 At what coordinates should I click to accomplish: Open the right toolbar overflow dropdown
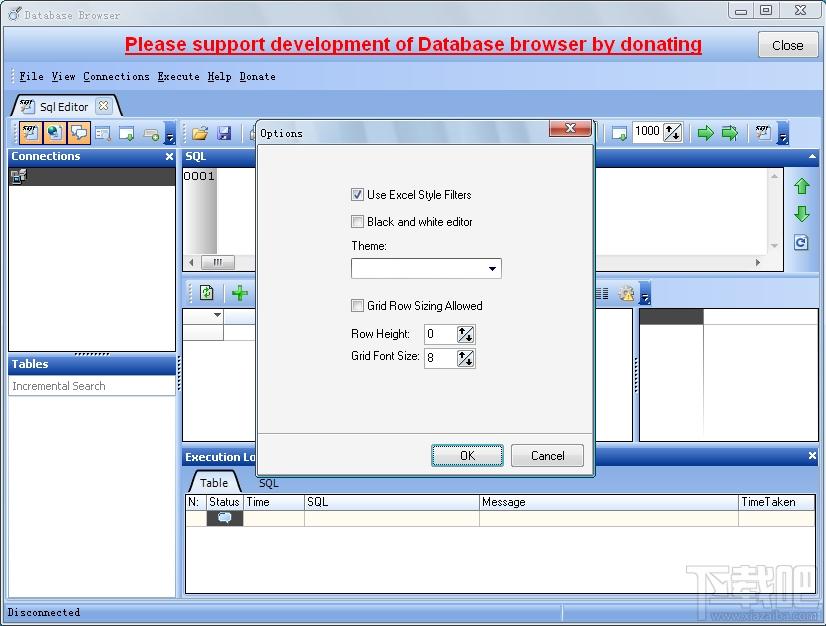(x=783, y=133)
